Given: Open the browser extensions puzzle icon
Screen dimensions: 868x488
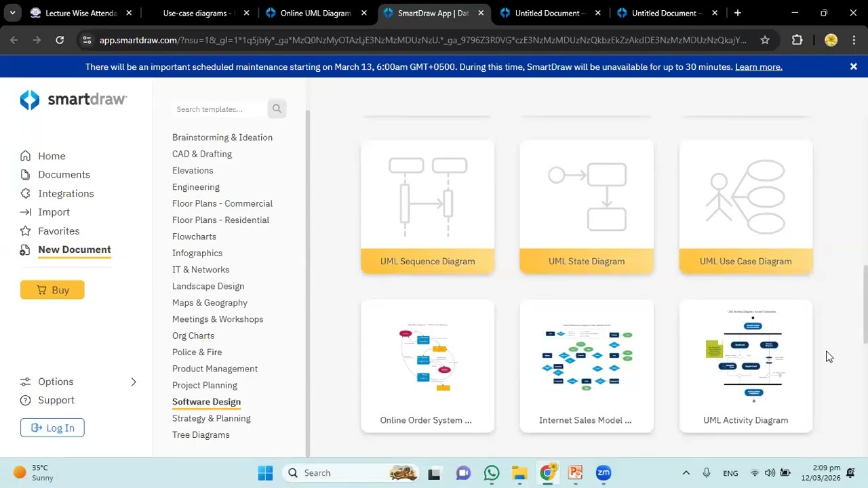Looking at the screenshot, I should click(797, 40).
